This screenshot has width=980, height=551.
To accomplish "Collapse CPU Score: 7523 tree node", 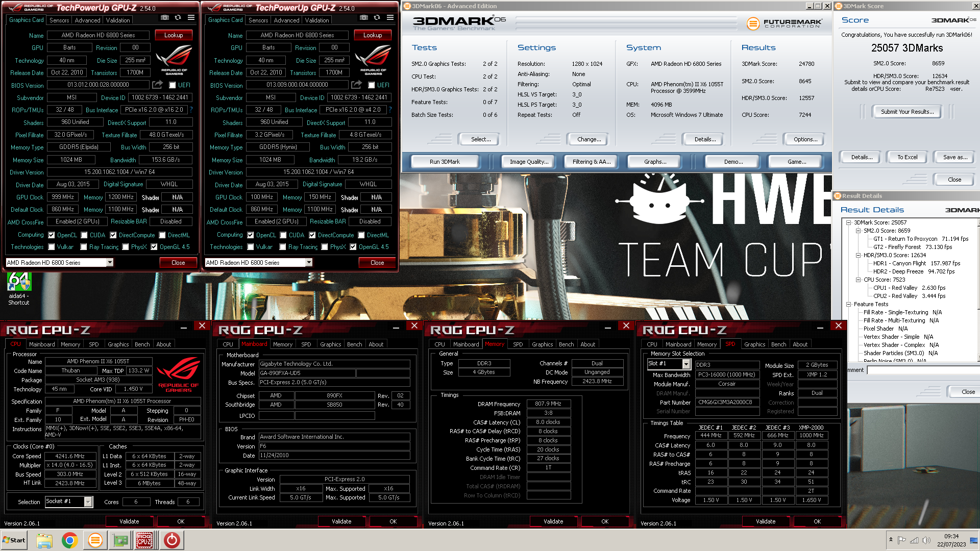I will 859,280.
